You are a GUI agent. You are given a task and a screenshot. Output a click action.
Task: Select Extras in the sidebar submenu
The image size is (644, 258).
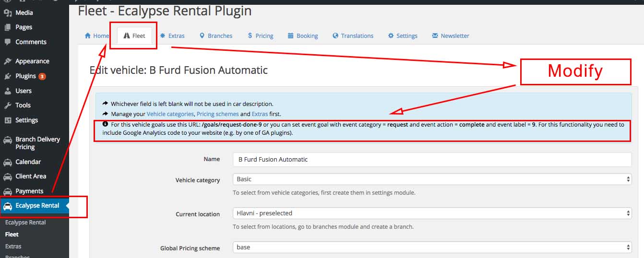[13, 246]
